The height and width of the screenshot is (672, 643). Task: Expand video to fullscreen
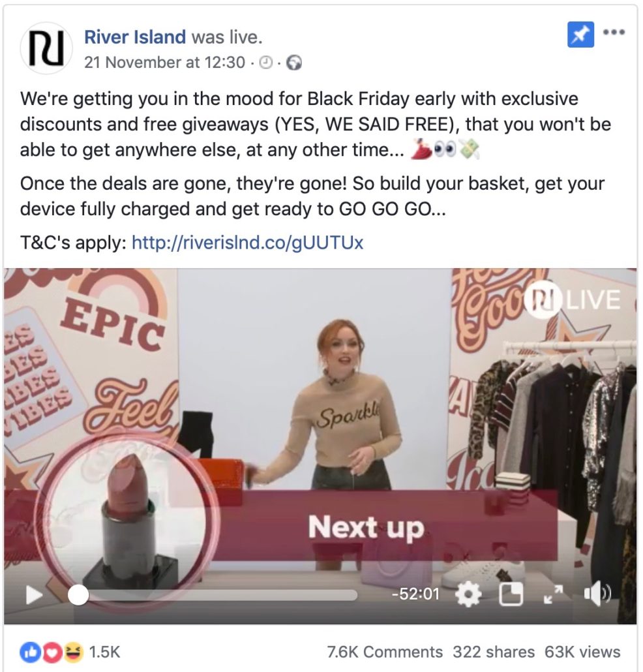point(552,594)
